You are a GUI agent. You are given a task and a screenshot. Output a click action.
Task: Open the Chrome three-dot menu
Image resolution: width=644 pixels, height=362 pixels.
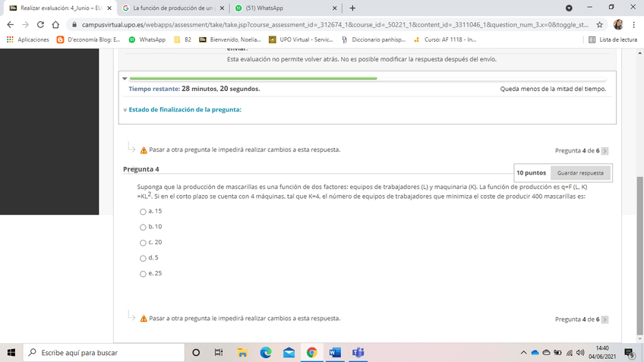pos(633,24)
